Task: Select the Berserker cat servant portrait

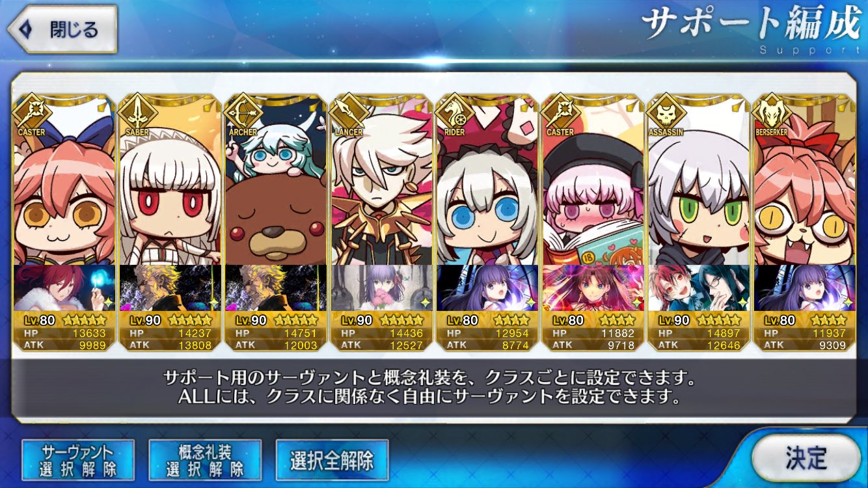Action: coord(804,189)
